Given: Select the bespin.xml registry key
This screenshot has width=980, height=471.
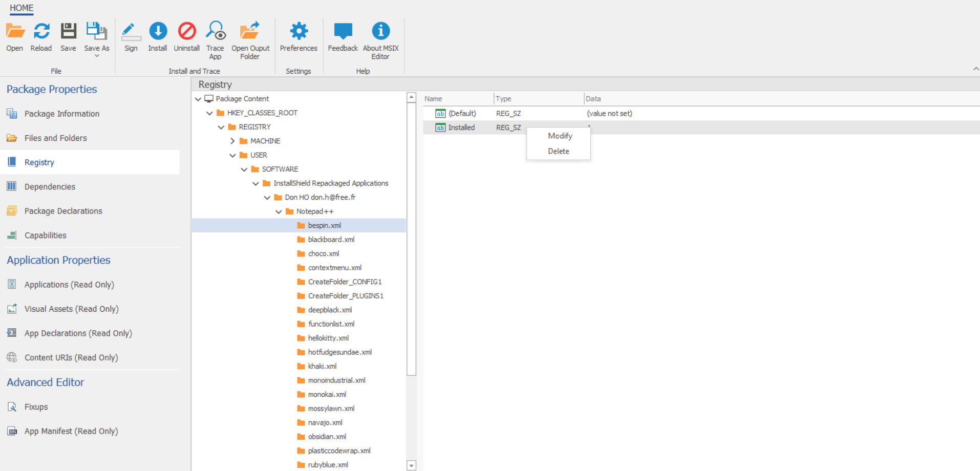Looking at the screenshot, I should tap(299, 225).
